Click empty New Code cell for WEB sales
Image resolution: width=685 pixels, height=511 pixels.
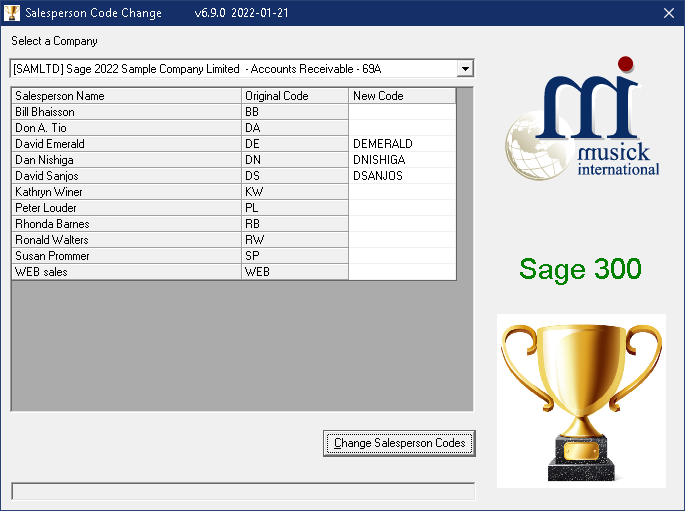pos(402,272)
